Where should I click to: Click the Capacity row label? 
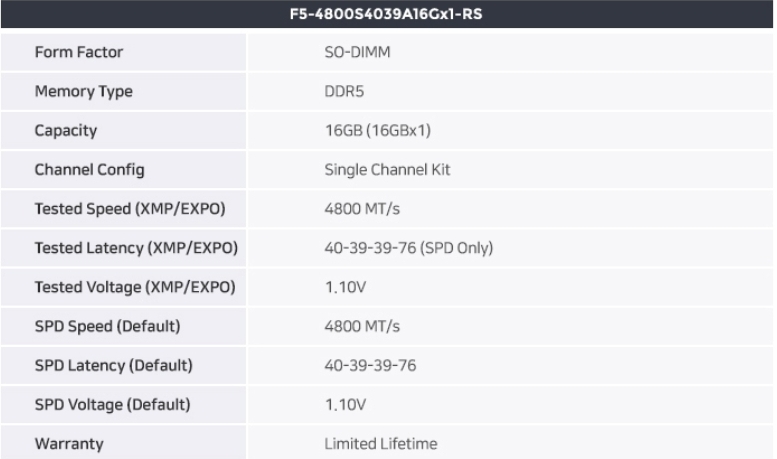pyautogui.click(x=65, y=130)
